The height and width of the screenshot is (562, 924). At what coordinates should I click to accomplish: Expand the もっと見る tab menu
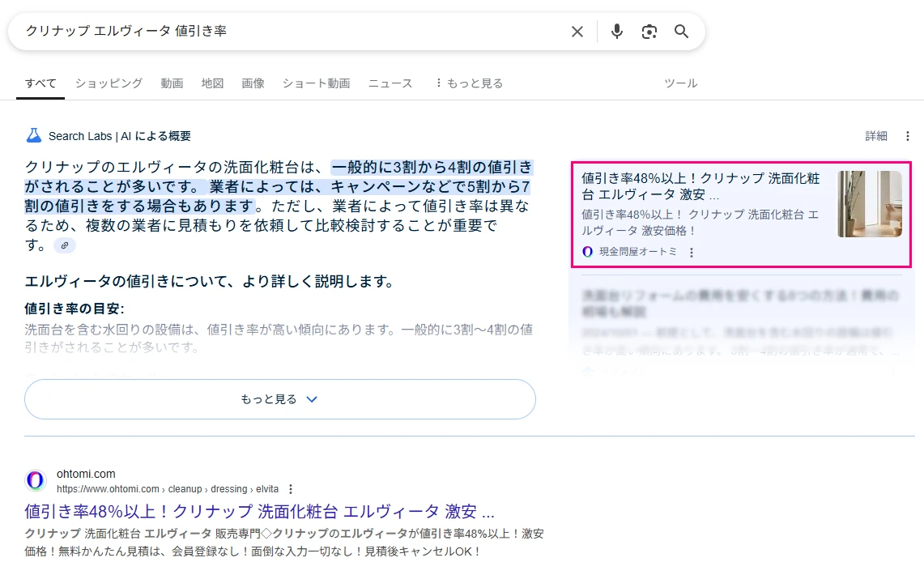tap(469, 83)
